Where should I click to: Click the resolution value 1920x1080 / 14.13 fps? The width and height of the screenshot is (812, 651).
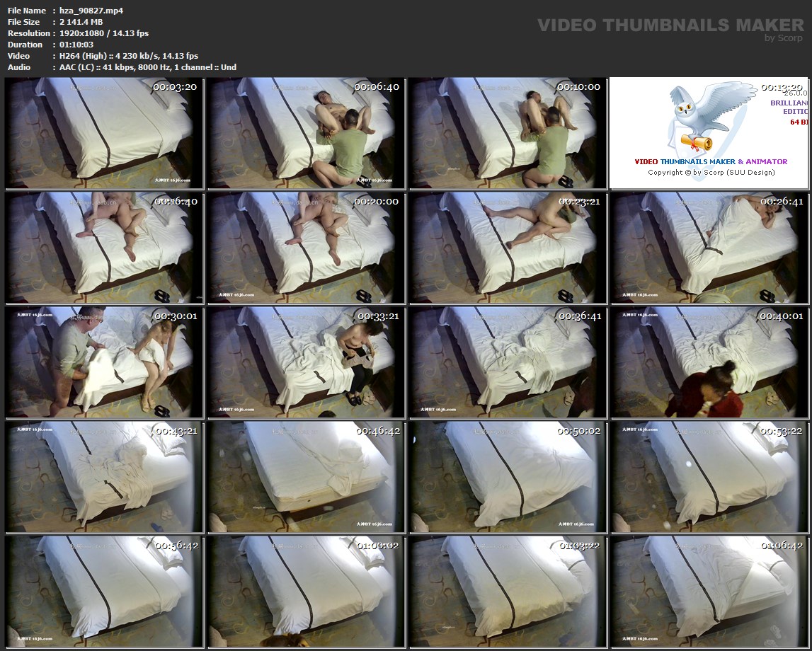point(103,33)
